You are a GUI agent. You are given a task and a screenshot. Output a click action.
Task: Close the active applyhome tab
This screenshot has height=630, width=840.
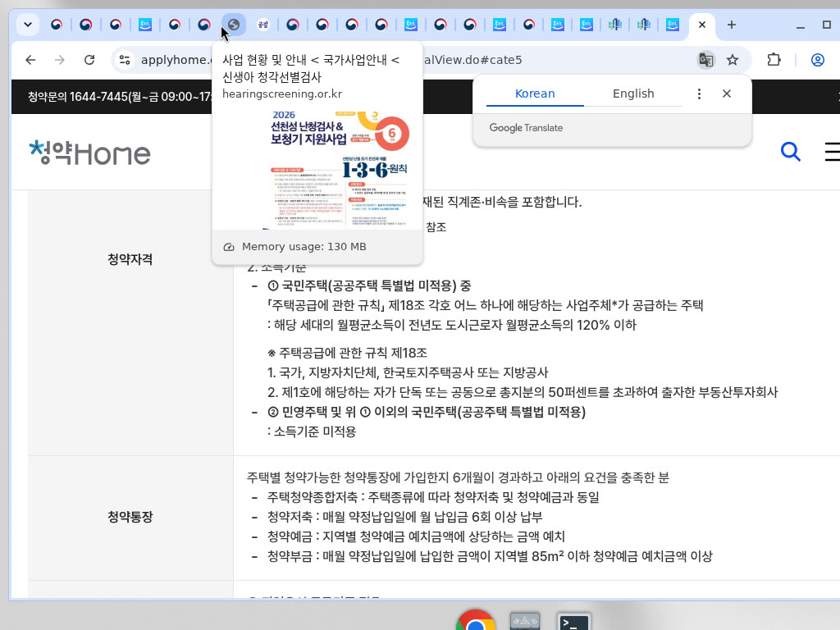702,25
